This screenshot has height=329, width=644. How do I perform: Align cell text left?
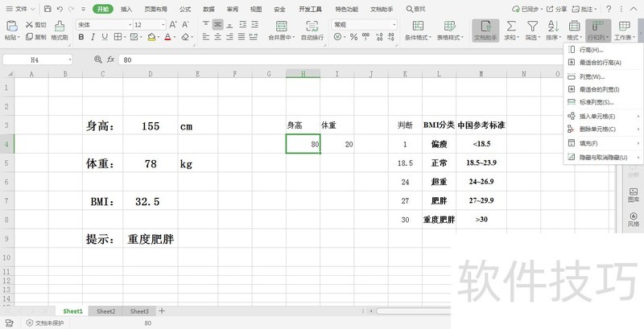206,37
